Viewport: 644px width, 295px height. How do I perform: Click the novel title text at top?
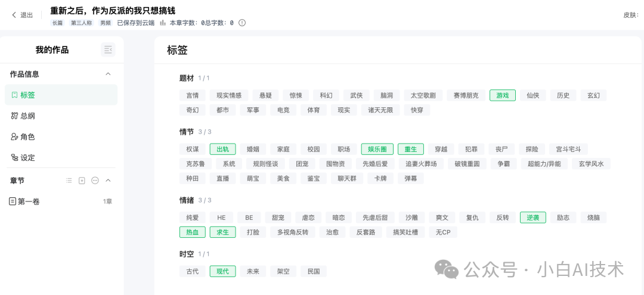point(113,10)
